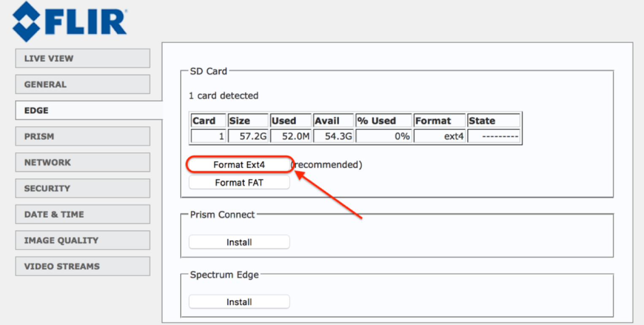The height and width of the screenshot is (325, 644).
Task: Click the Used column header
Action: click(291, 121)
